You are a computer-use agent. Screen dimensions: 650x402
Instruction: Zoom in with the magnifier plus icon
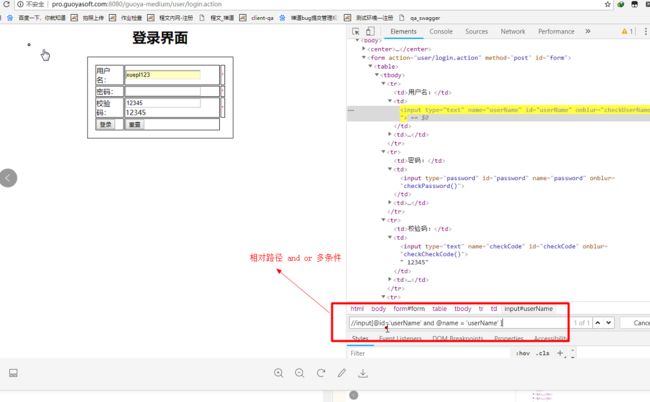(279, 373)
